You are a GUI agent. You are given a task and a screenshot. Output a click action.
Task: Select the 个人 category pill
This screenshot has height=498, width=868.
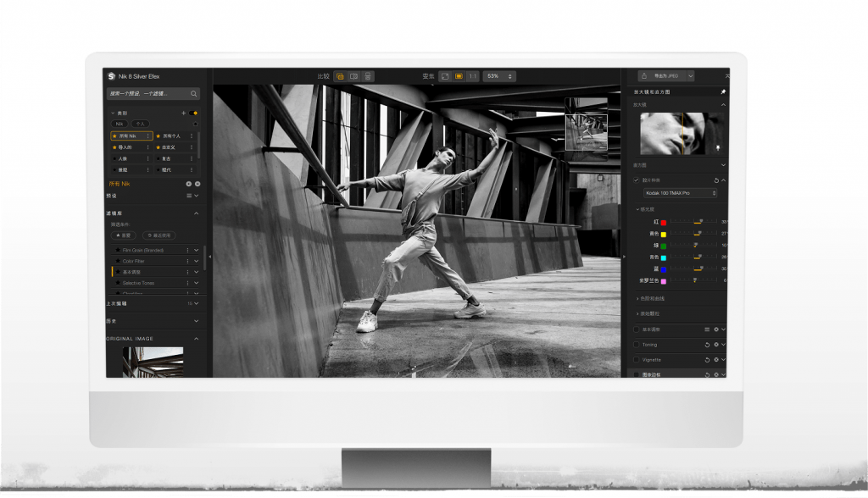pyautogui.click(x=141, y=124)
